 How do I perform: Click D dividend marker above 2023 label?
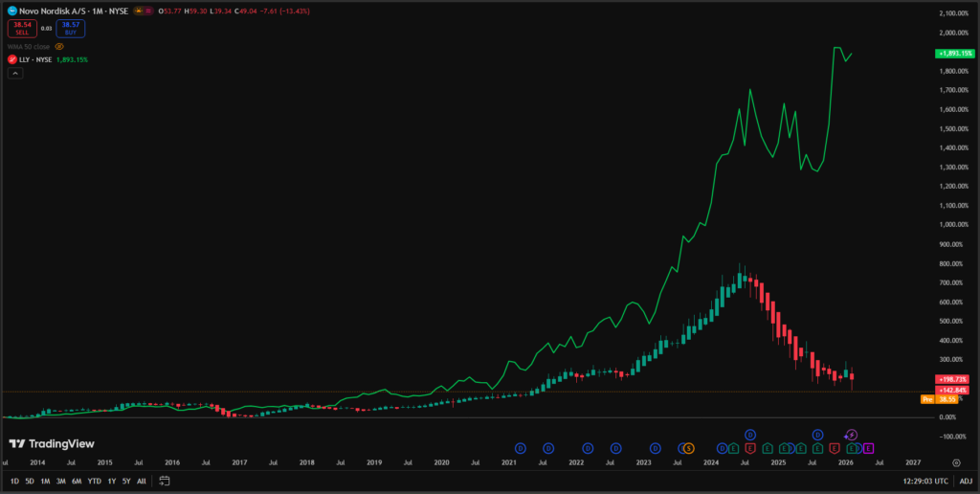(655, 448)
